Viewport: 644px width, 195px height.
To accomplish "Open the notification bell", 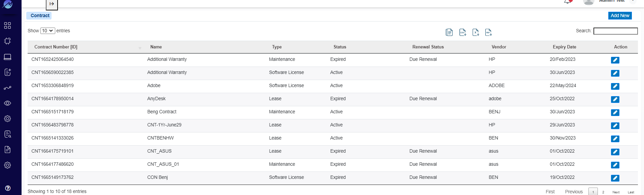I will click(x=568, y=2).
